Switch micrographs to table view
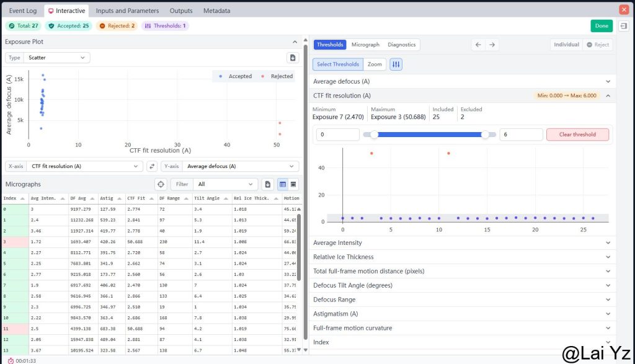Viewport: 635px width, 364px height. (282, 184)
